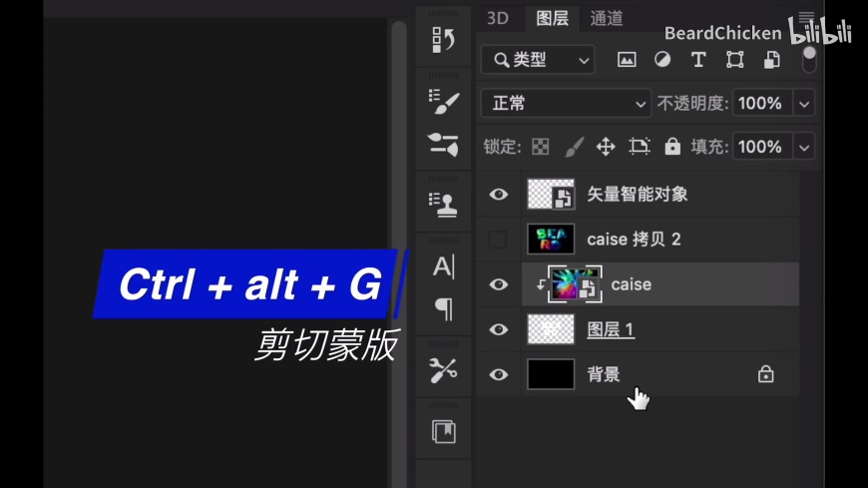
Task: Filter layers by pixel image icon
Action: pos(627,59)
